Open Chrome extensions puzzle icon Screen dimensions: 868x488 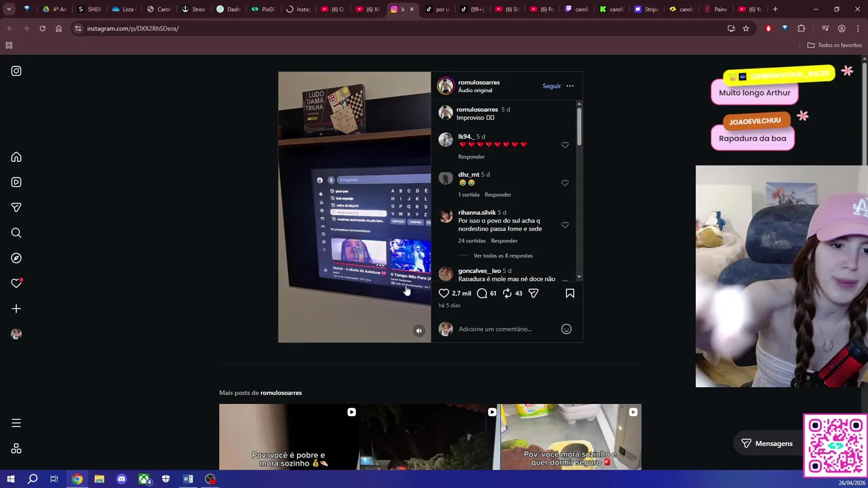pos(802,28)
